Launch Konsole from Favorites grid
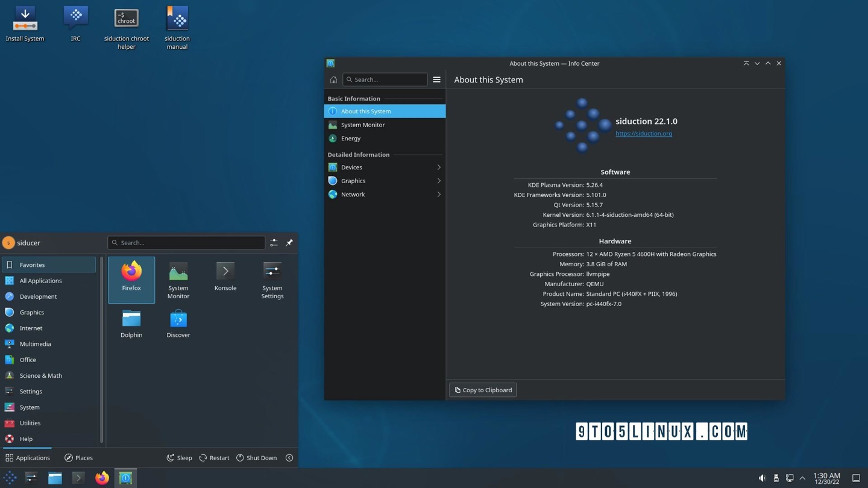This screenshot has height=488, width=868. point(225,280)
